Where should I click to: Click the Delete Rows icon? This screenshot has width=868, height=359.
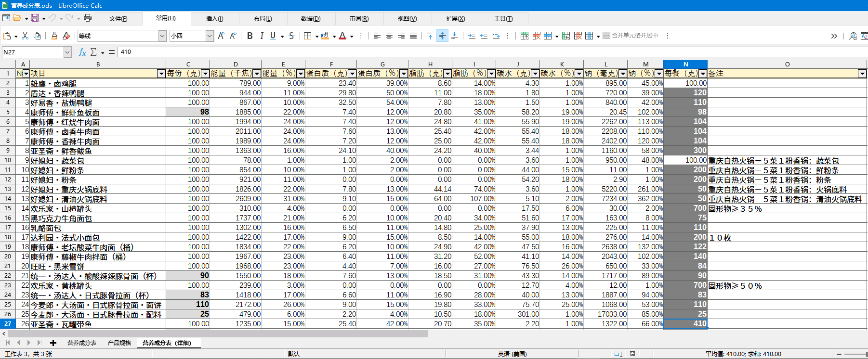(x=537, y=36)
